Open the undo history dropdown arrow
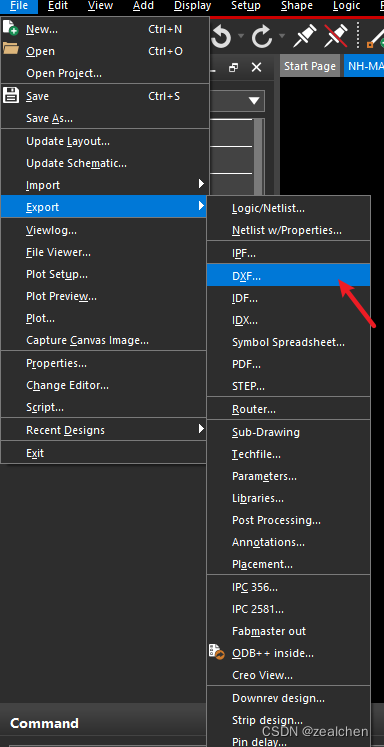This screenshot has width=384, height=747. (x=241, y=36)
